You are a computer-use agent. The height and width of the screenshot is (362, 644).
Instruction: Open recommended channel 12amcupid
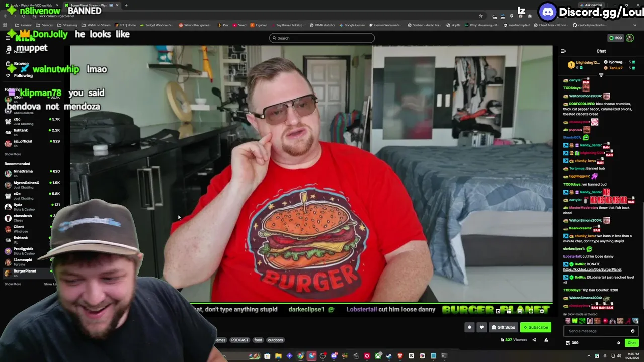pyautogui.click(x=26, y=261)
